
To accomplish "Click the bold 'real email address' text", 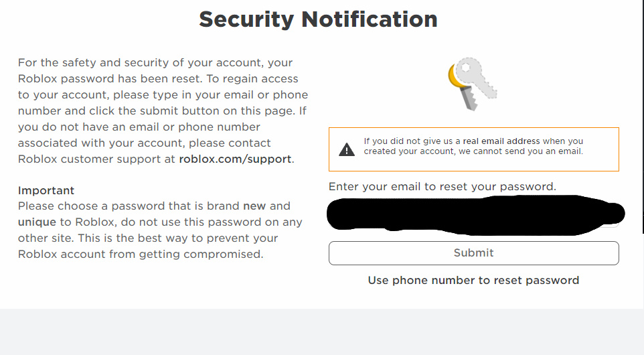I will 501,141.
